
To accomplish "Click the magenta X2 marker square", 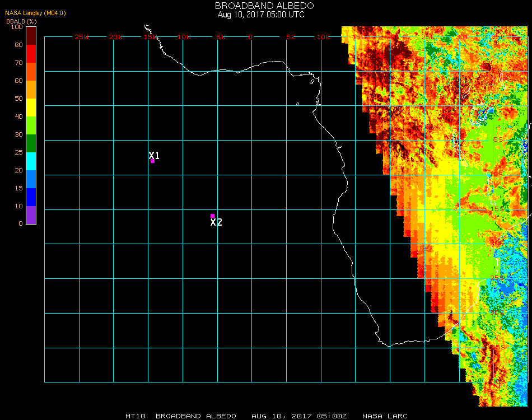I will [212, 216].
